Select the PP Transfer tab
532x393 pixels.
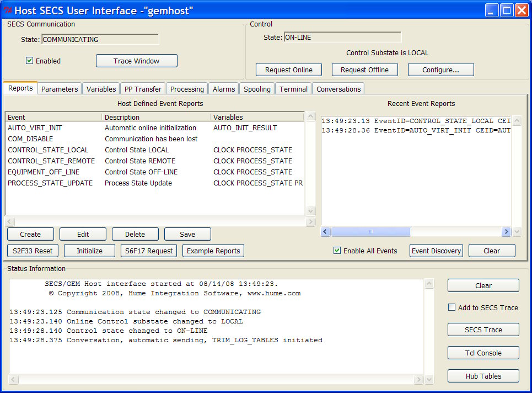coord(143,89)
